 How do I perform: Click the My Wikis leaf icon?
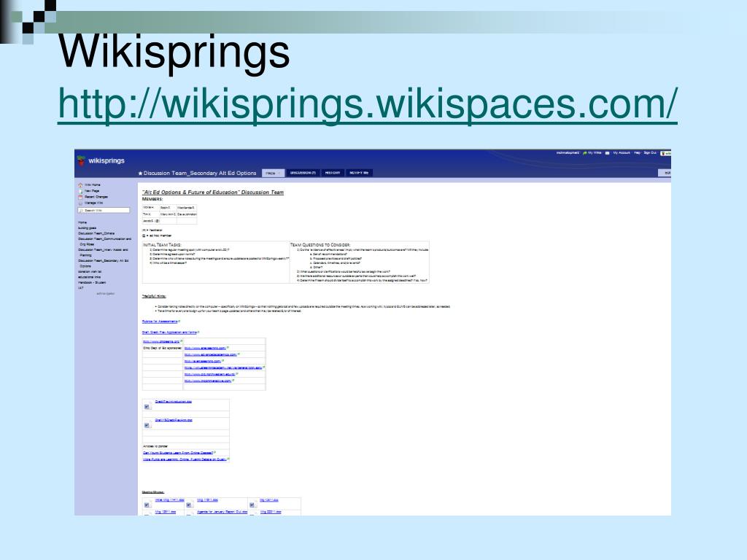click(x=584, y=153)
